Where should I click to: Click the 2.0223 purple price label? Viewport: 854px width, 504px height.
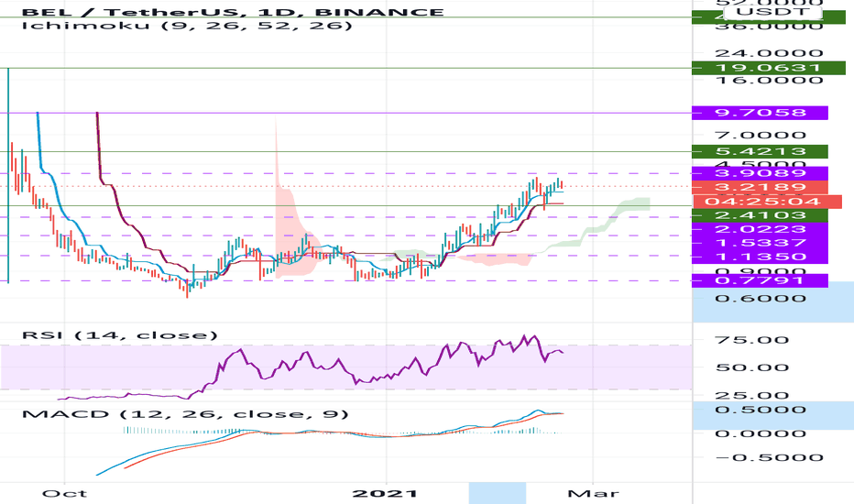click(x=760, y=229)
